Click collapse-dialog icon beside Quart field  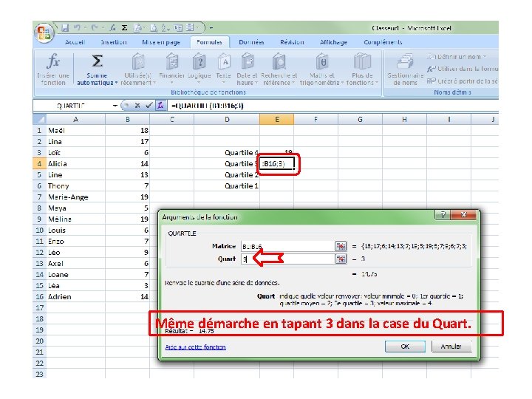pyautogui.click(x=341, y=259)
